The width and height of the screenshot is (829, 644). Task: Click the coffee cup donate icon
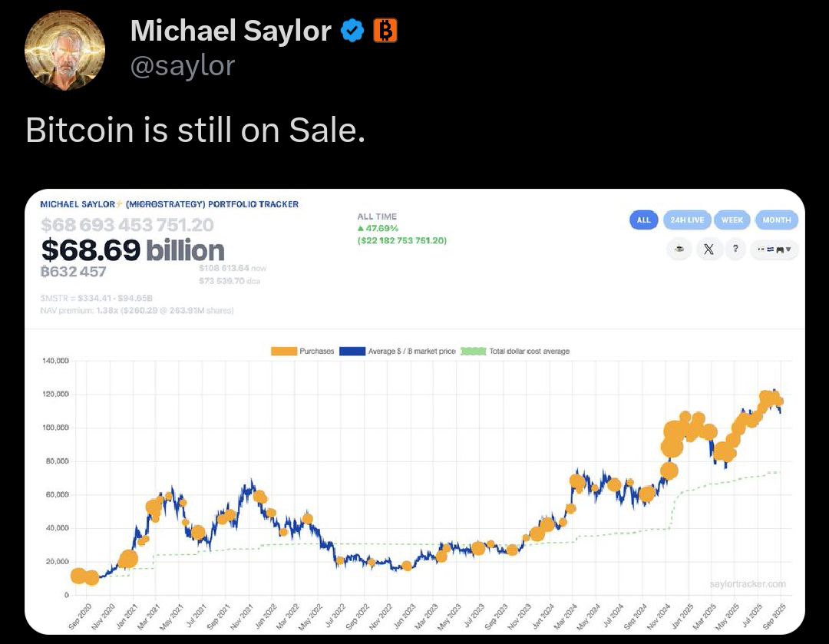(x=679, y=249)
